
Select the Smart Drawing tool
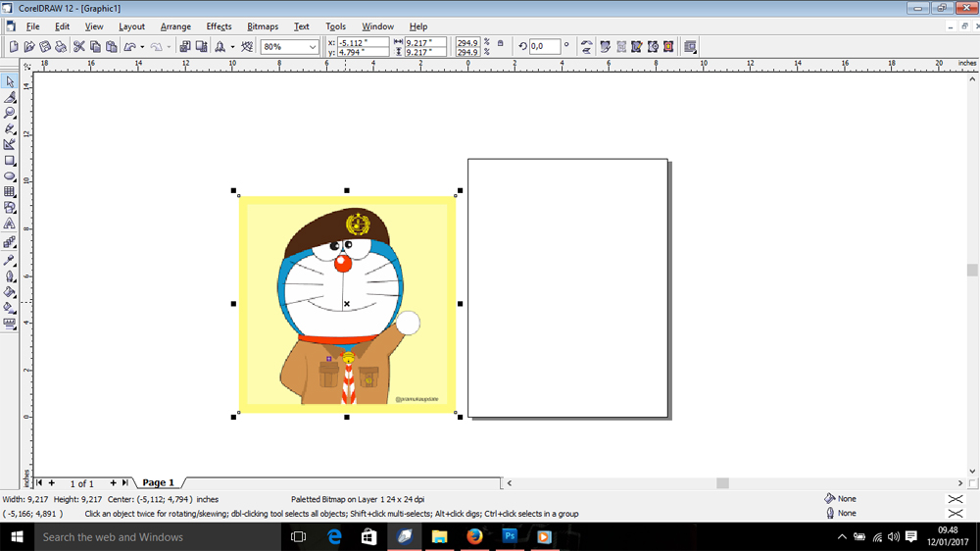(10, 144)
